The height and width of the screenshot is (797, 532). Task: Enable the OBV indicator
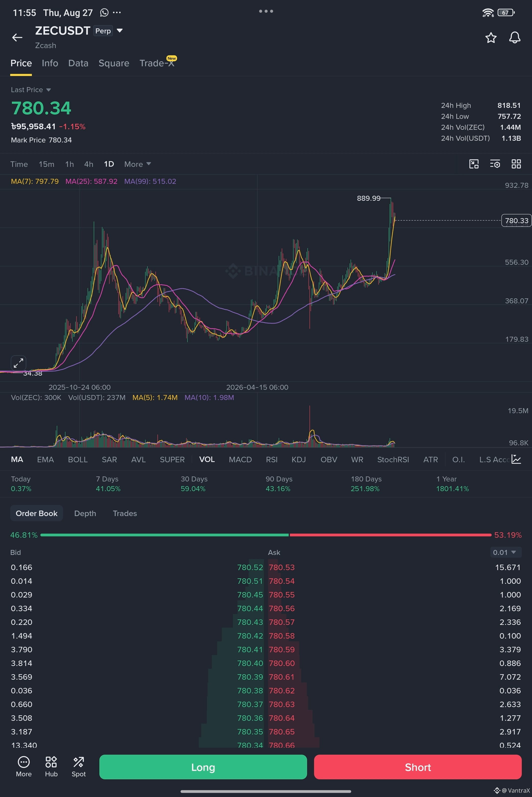[x=329, y=460]
